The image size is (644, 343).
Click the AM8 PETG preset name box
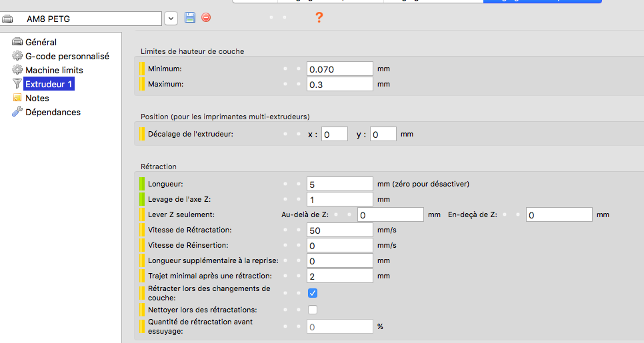tap(87, 19)
